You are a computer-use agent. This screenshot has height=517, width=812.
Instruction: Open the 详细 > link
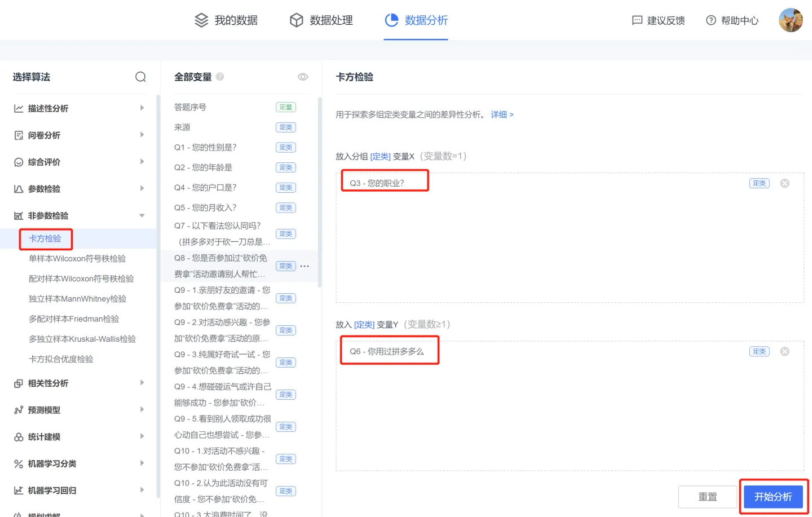click(x=502, y=114)
